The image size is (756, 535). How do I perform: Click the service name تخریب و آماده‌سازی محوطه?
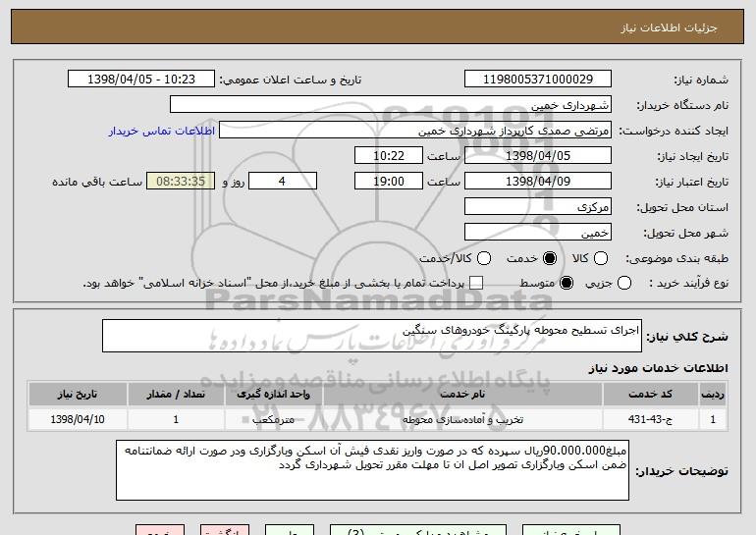462,419
